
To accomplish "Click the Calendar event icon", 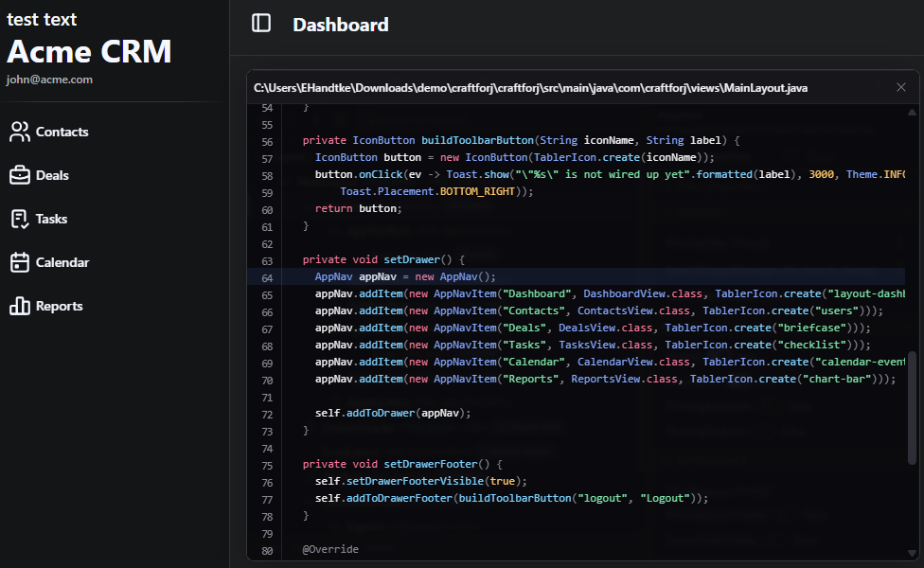I will tap(20, 262).
